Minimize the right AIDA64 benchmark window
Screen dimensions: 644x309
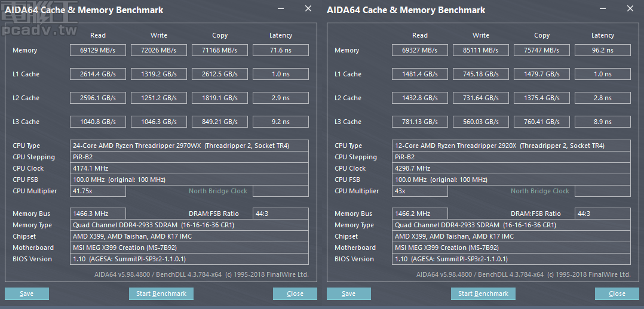coord(603,8)
